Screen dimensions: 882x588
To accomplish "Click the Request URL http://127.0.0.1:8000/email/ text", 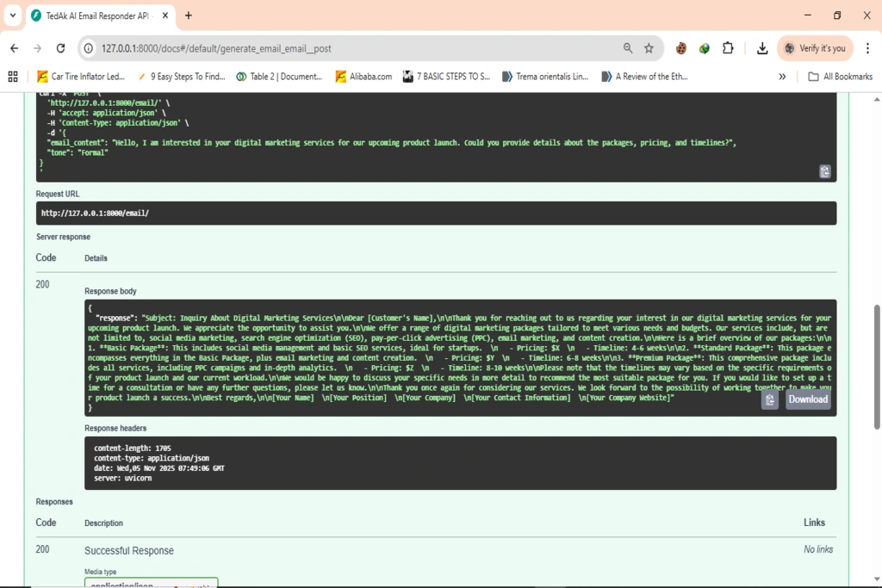I will (95, 213).
